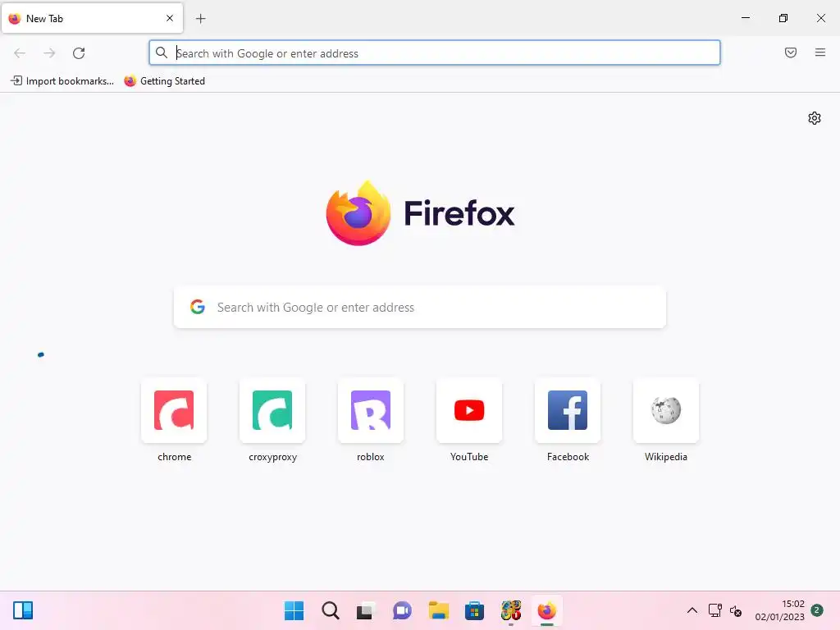Click the Facebook label text
Viewport: 840px width, 630px height.
click(568, 457)
